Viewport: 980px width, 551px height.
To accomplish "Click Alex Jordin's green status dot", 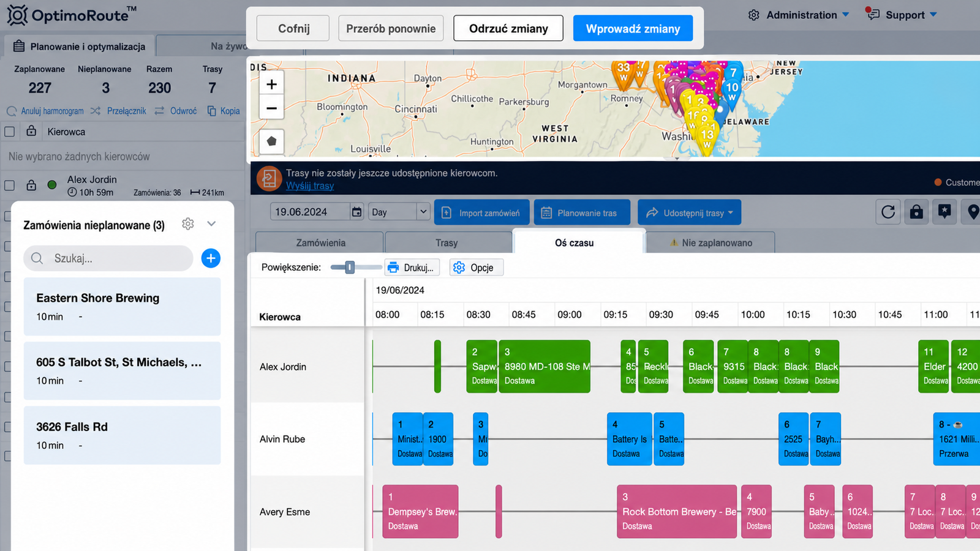I will pos(52,185).
